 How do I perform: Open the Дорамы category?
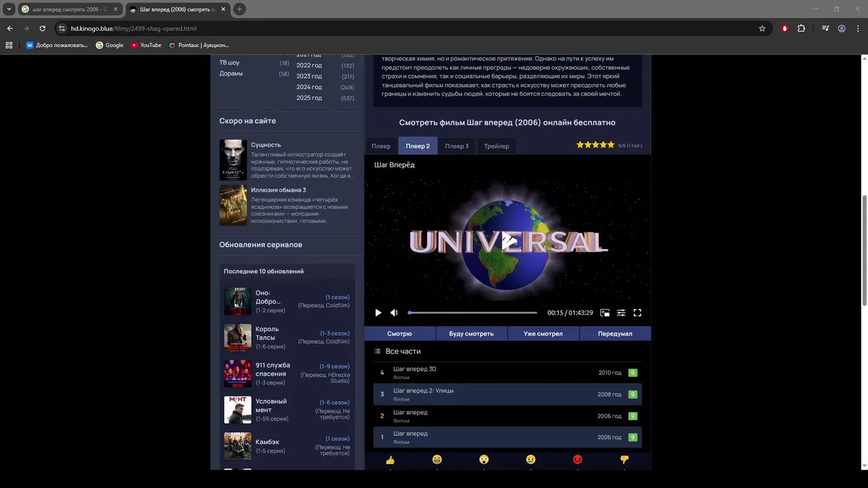tap(231, 73)
